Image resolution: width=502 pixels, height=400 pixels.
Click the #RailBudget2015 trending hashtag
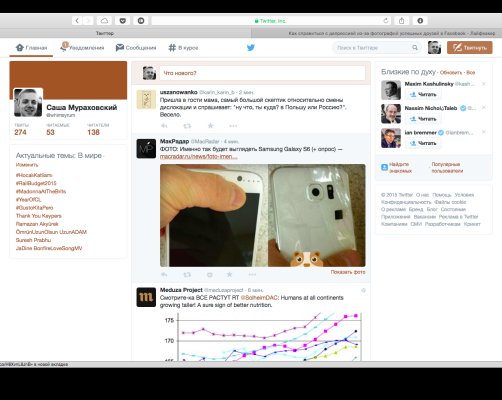pyautogui.click(x=36, y=183)
